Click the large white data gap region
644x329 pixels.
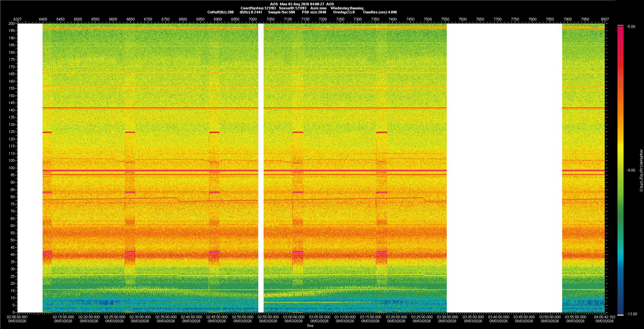504,168
